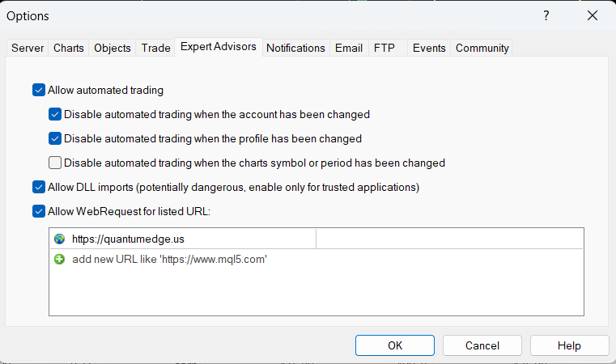Click the Help button
Image resolution: width=616 pixels, height=364 pixels.
click(x=569, y=345)
